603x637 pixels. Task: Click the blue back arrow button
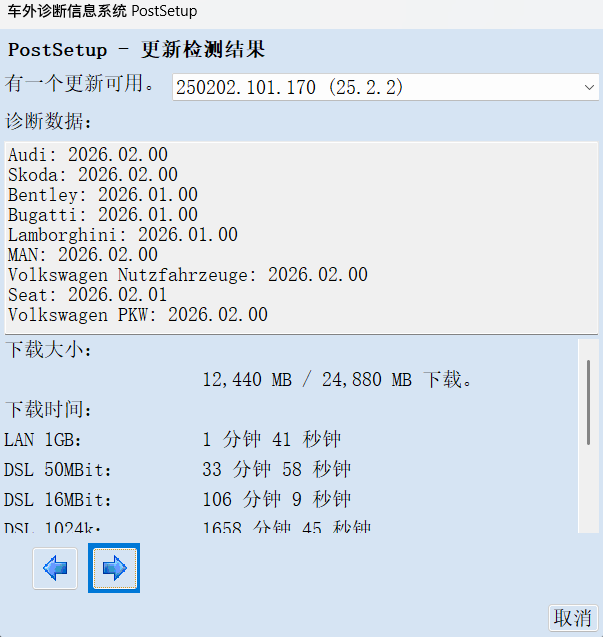[55, 569]
